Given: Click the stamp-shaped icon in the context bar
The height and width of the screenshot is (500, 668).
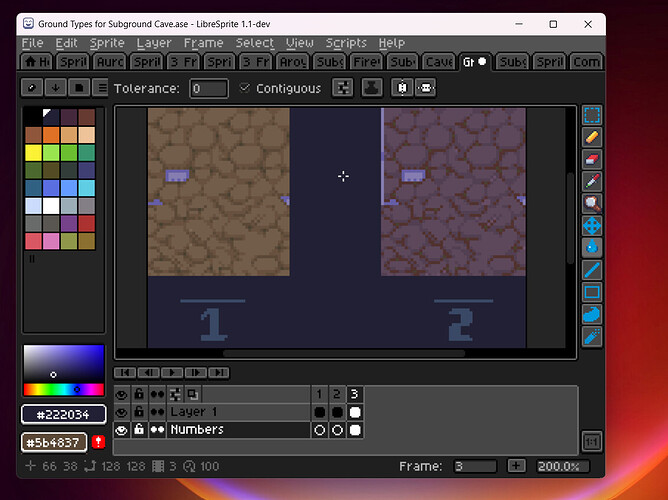Looking at the screenshot, I should click(x=371, y=88).
